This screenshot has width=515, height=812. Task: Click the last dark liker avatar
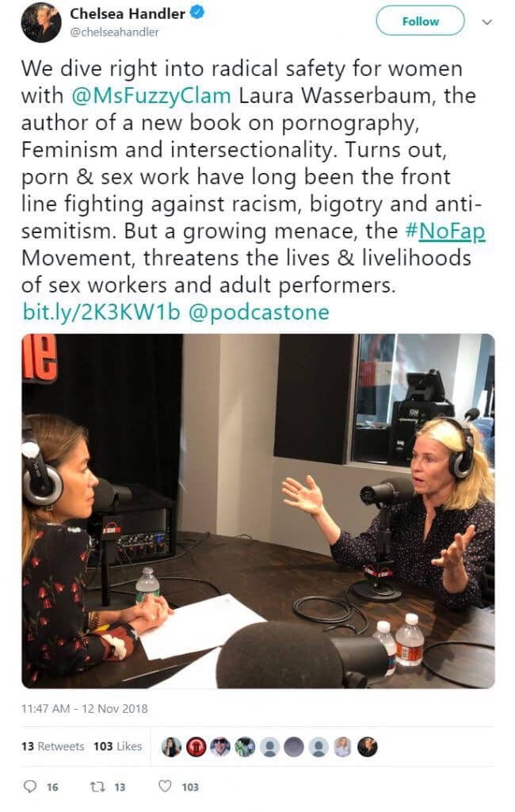pyautogui.click(x=368, y=747)
